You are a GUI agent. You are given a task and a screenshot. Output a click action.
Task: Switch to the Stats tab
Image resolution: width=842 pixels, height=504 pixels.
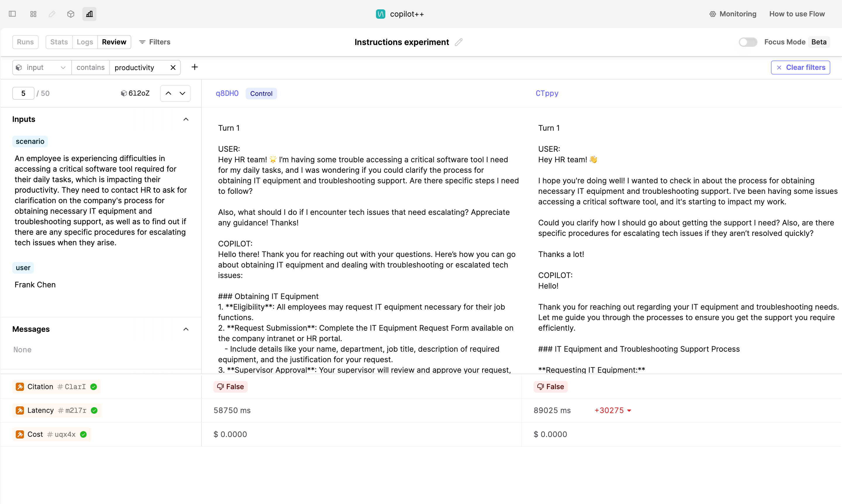(x=59, y=42)
